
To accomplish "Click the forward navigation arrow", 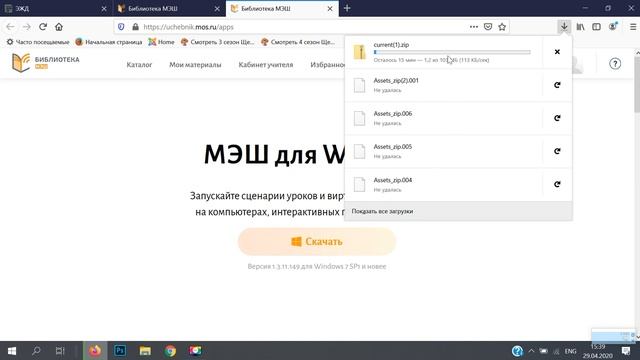I will click(x=27, y=27).
